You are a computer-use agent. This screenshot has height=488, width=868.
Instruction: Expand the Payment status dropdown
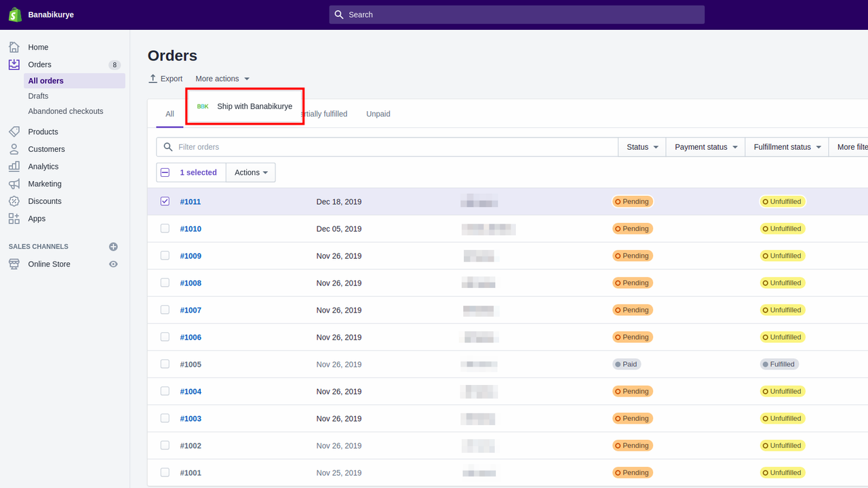[705, 146]
